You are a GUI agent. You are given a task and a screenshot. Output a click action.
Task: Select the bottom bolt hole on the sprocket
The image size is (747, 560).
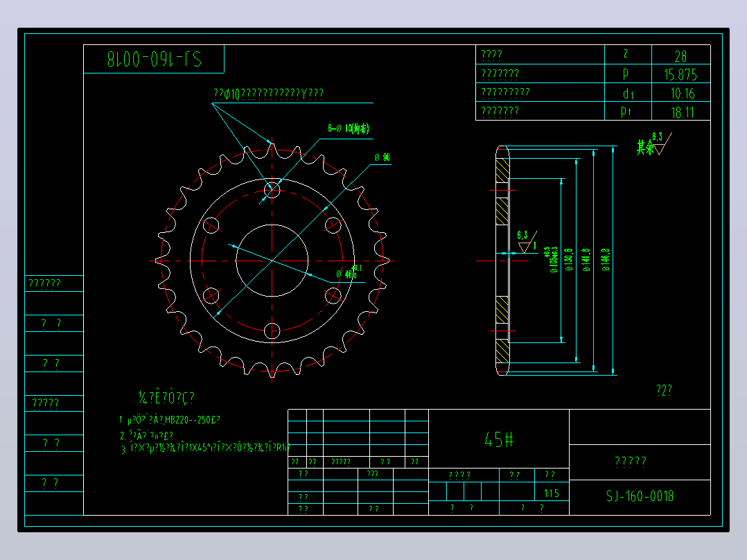pyautogui.click(x=272, y=331)
